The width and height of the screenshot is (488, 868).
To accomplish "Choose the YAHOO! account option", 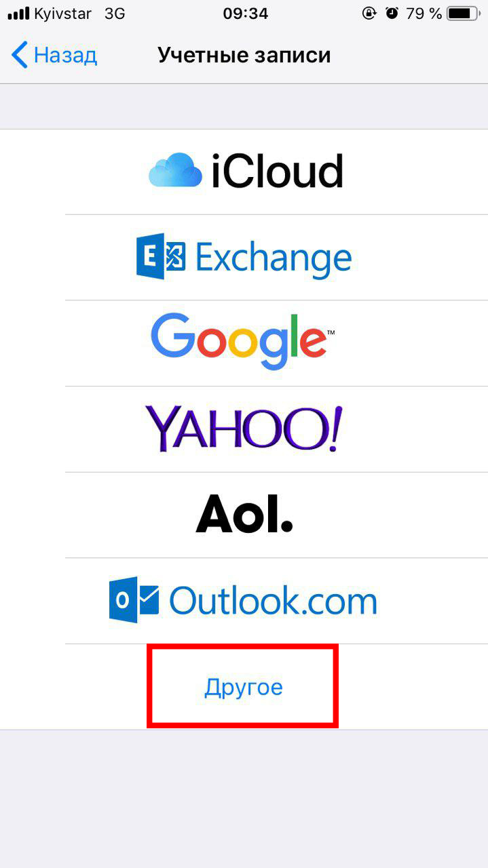I will coord(244,429).
